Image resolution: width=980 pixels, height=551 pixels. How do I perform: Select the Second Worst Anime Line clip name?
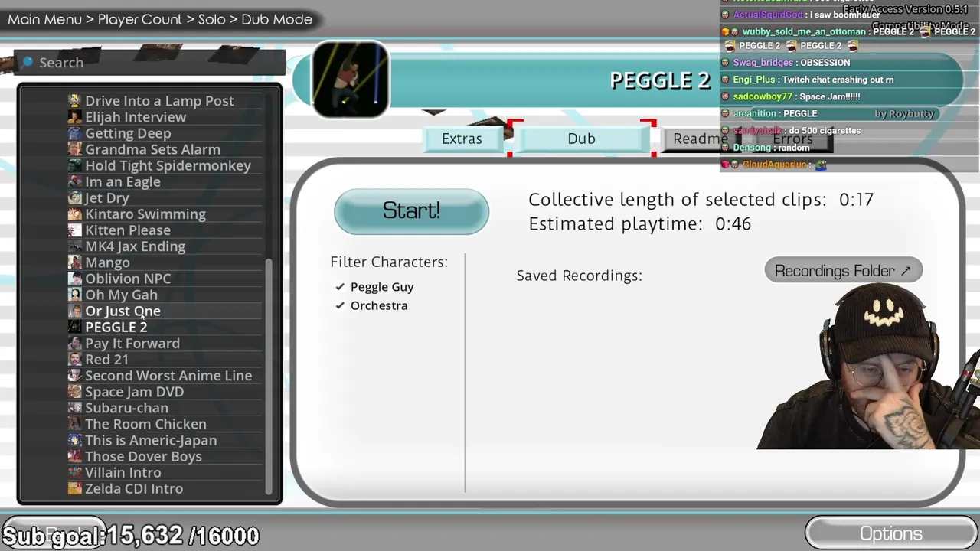click(x=168, y=376)
